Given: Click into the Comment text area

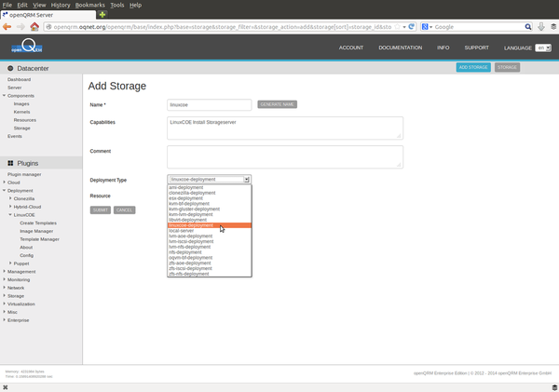Looking at the screenshot, I should point(285,156).
